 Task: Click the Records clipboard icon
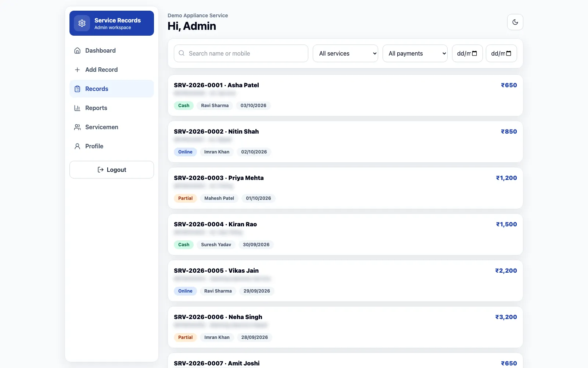coord(77,89)
